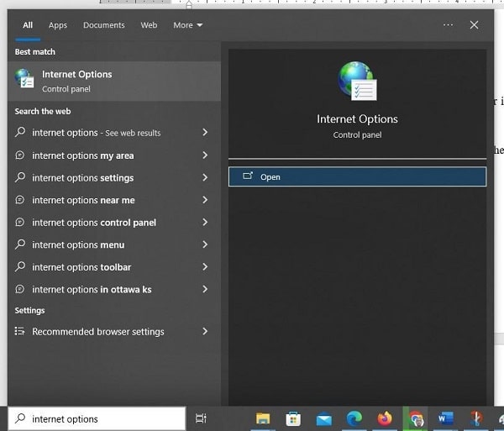This screenshot has width=504, height=431.
Task: Expand chevron for 'internet options menu'
Action: (205, 244)
